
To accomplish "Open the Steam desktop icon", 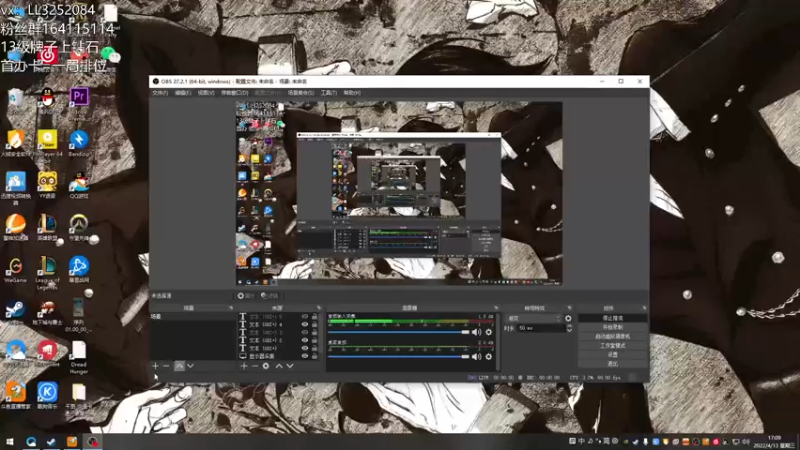I will 15,311.
